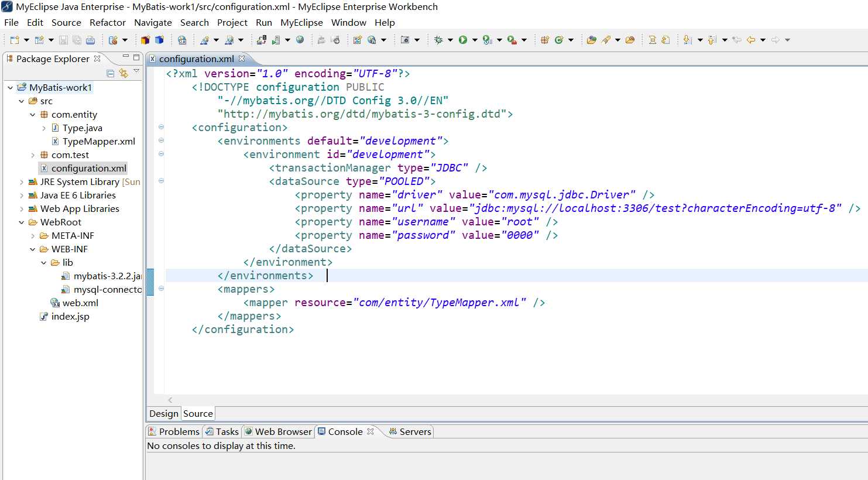The height and width of the screenshot is (480, 868).
Task: Click the New Java Package icon
Action: 544,40
